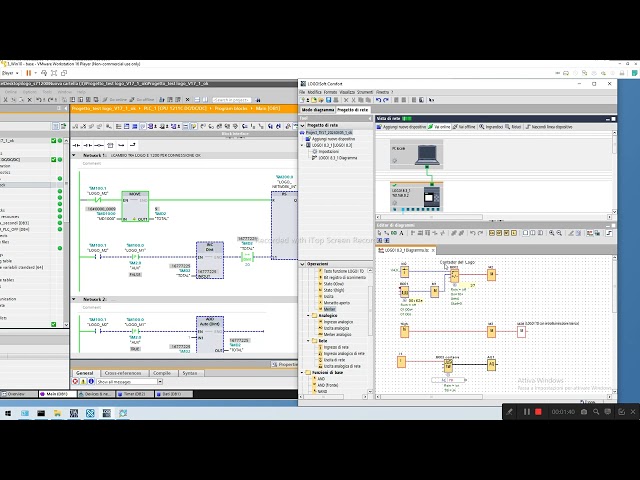The image size is (640, 480).
Task: Open Show all messages dropdown in TIA
Action: click(x=160, y=382)
